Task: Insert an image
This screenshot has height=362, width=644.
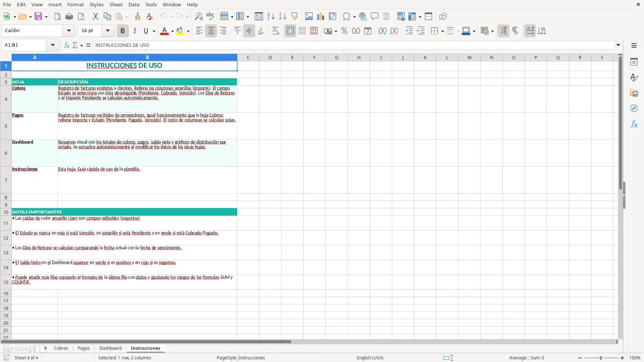Action: [309, 17]
